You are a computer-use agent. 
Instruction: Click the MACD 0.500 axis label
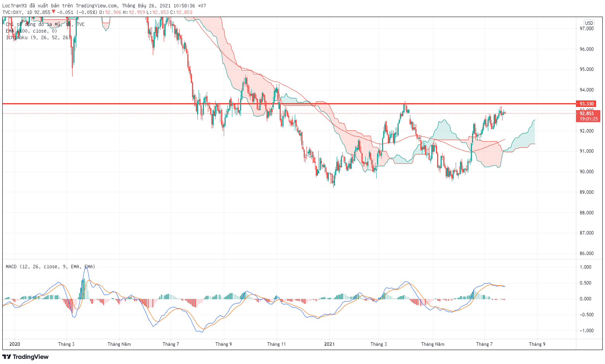[585, 283]
